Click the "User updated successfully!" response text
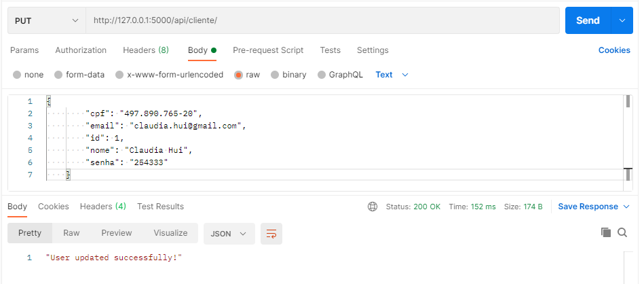 (x=114, y=258)
